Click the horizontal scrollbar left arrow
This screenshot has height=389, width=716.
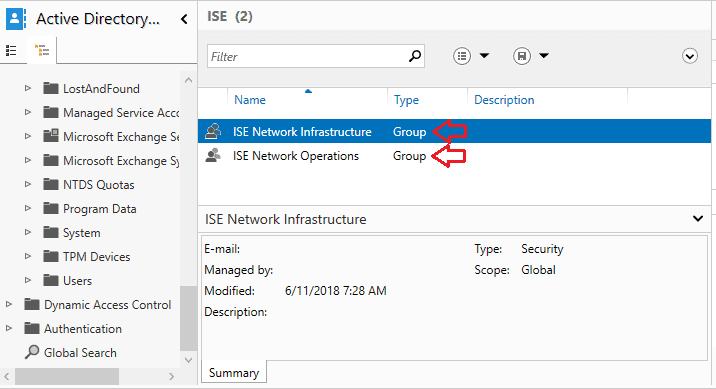pyautogui.click(x=7, y=377)
